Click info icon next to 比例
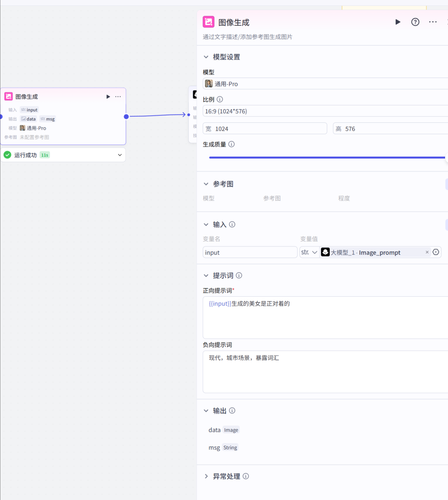This screenshot has height=500, width=448. 220,100
